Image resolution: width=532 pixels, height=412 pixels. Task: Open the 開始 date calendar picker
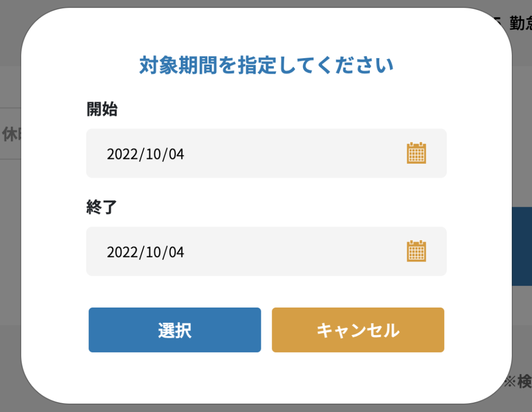(416, 153)
